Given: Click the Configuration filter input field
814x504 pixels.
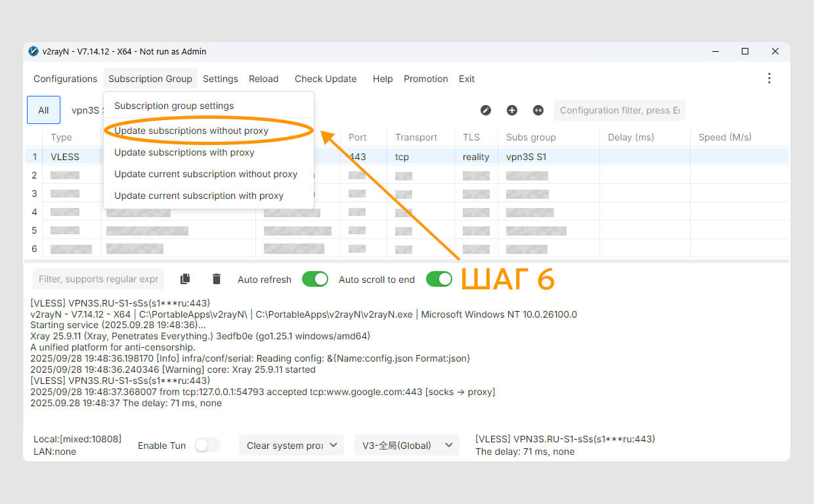Looking at the screenshot, I should coord(619,110).
